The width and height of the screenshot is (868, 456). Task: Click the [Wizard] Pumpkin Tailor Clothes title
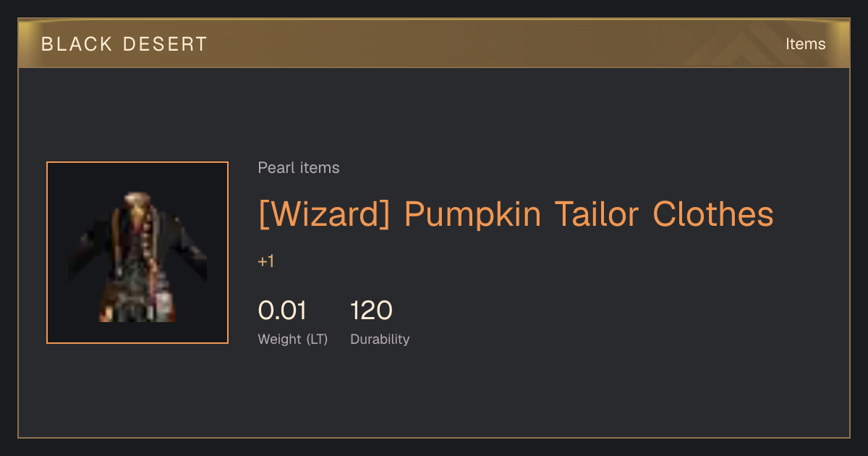pos(516,214)
